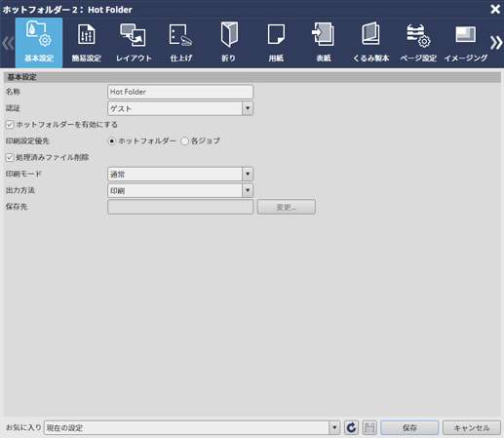Click the 名称 input field
504x438 pixels.
(x=180, y=92)
